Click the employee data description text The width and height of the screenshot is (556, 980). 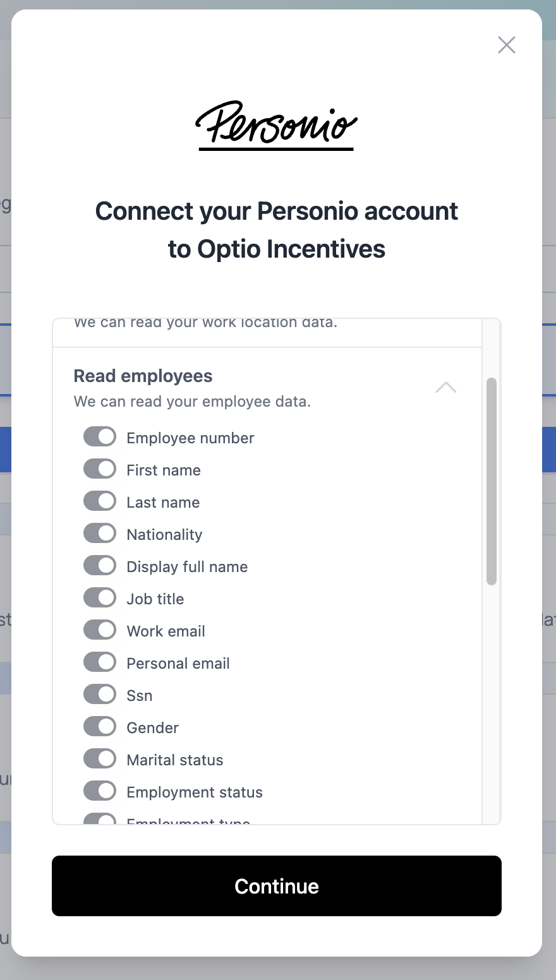coord(192,402)
